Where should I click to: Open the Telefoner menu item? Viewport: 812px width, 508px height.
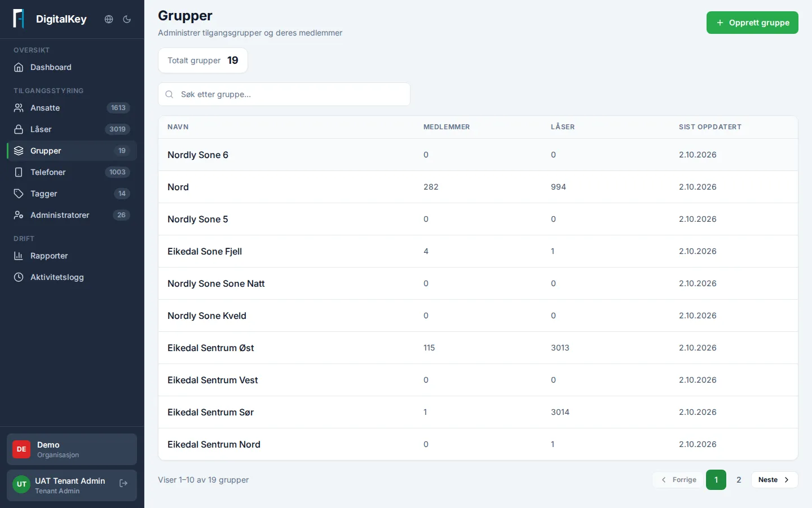(72, 172)
